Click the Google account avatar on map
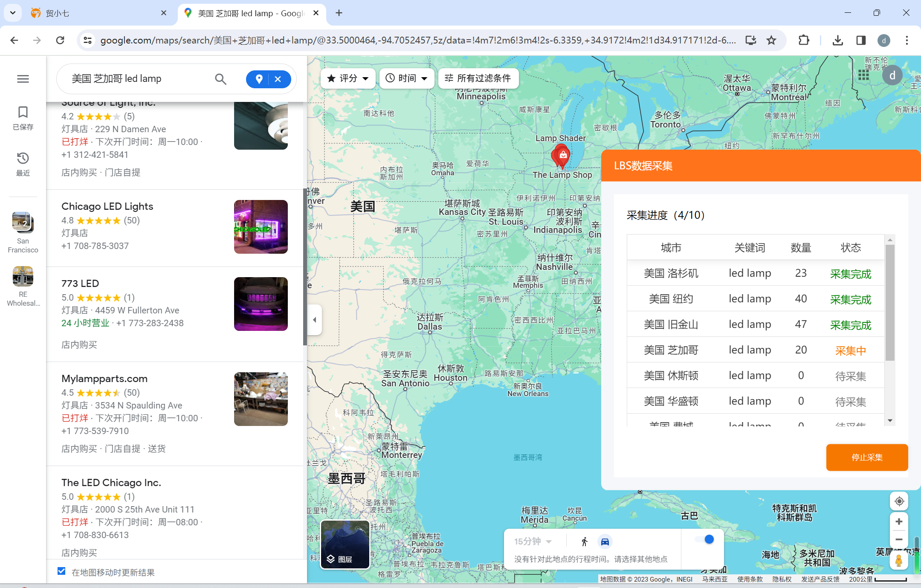Image resolution: width=921 pixels, height=588 pixels. 892,75
